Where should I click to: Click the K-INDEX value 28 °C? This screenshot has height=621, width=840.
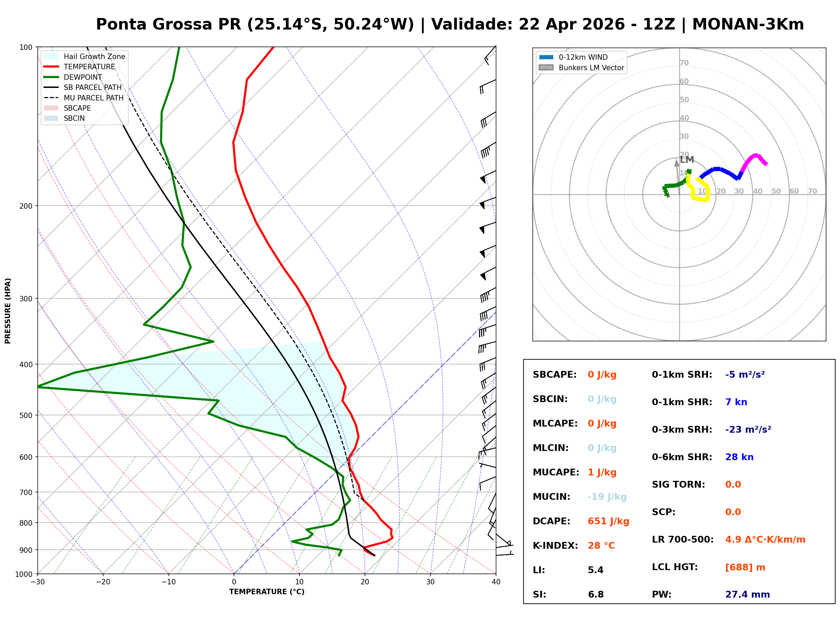click(x=601, y=546)
